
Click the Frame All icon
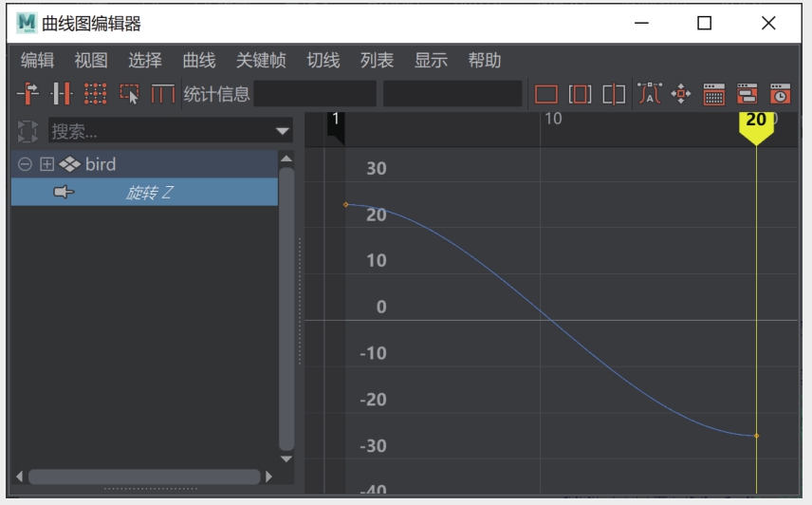(x=545, y=94)
